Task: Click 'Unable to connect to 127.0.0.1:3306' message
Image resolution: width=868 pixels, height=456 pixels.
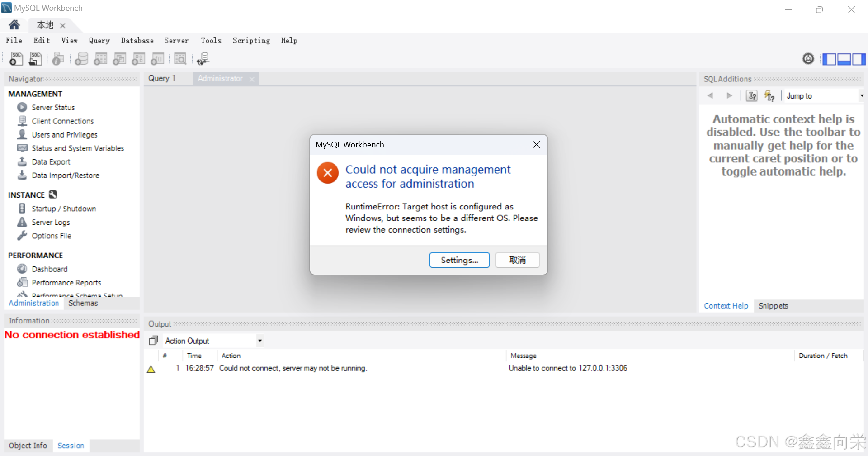Action: (x=568, y=368)
